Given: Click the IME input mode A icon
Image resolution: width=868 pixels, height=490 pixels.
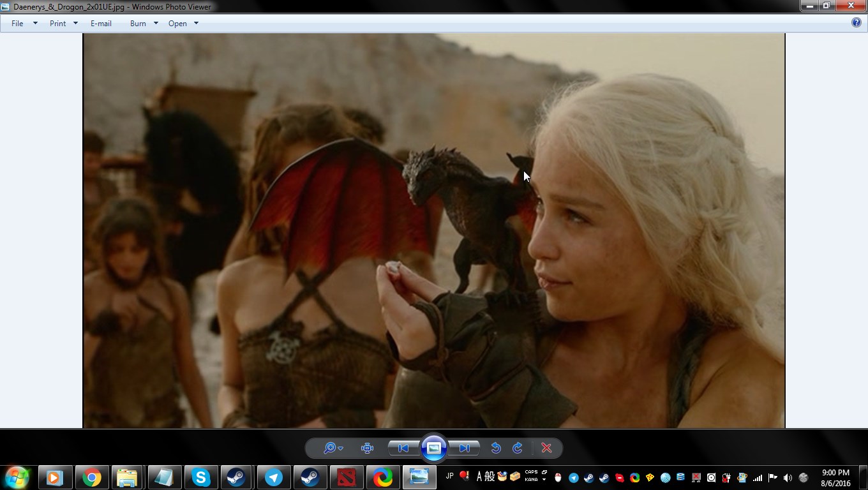Looking at the screenshot, I should click(x=479, y=476).
